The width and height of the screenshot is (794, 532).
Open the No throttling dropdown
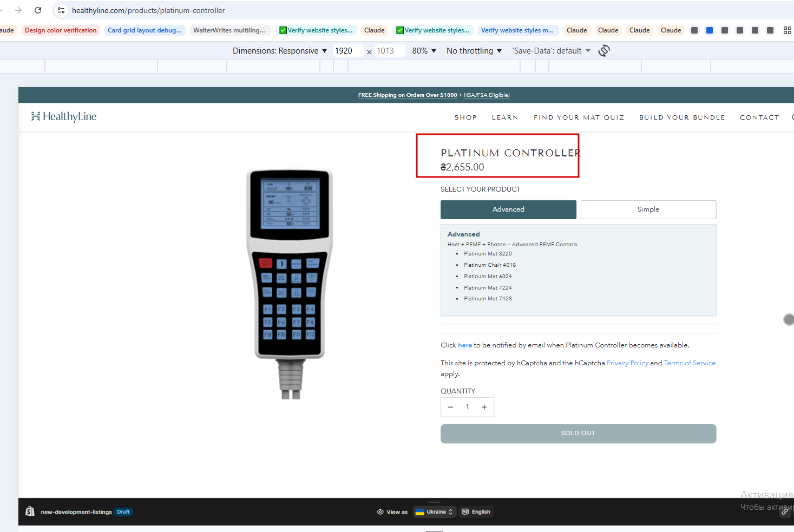[x=474, y=51]
